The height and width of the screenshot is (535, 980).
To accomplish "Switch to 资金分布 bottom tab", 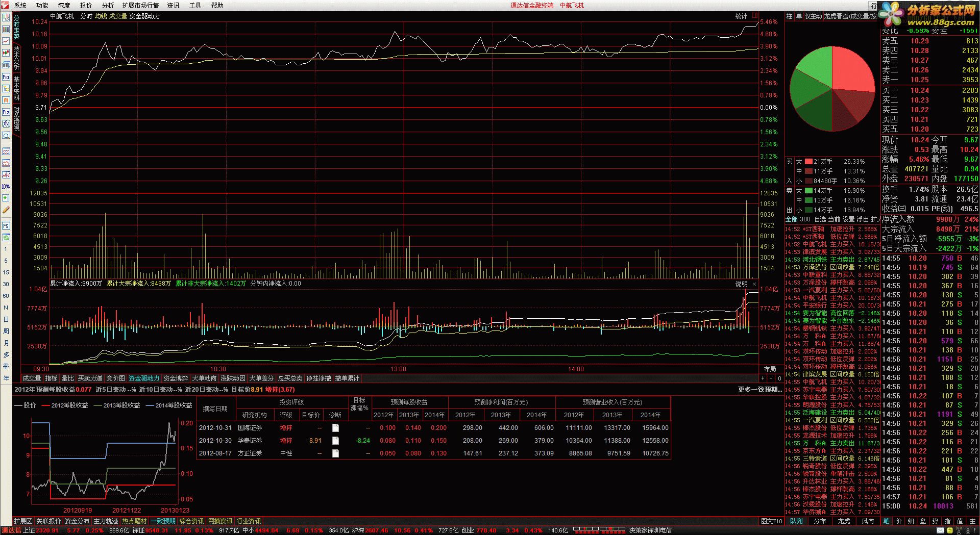I will [77, 521].
